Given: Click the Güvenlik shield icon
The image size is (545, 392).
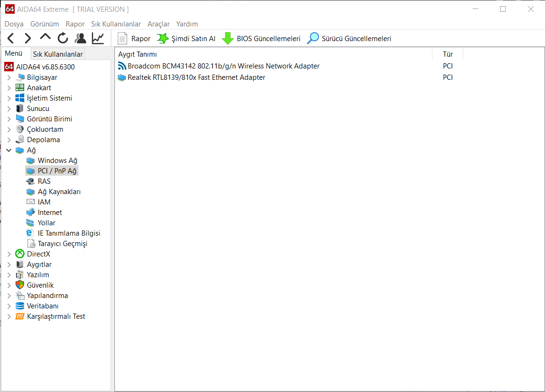Looking at the screenshot, I should 20,285.
